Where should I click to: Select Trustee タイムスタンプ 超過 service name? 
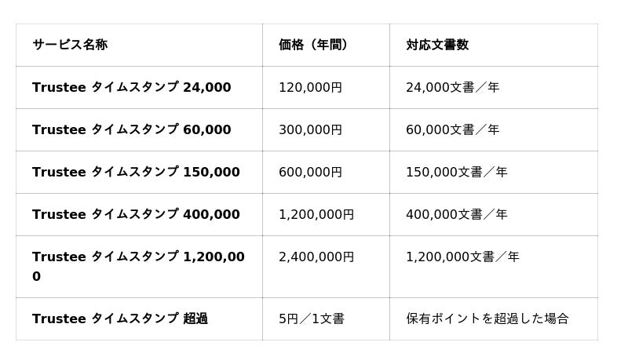(120, 318)
